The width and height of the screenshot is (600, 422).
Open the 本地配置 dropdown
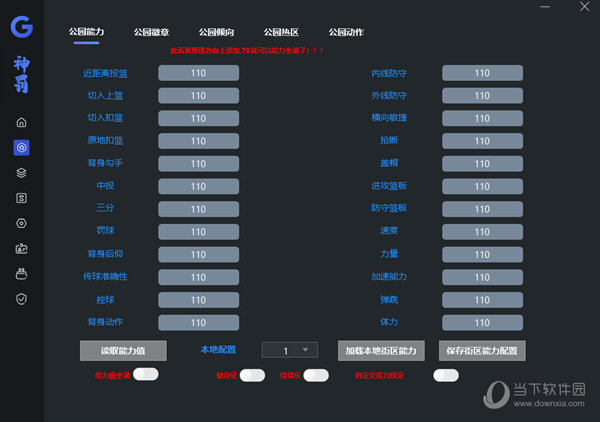290,350
